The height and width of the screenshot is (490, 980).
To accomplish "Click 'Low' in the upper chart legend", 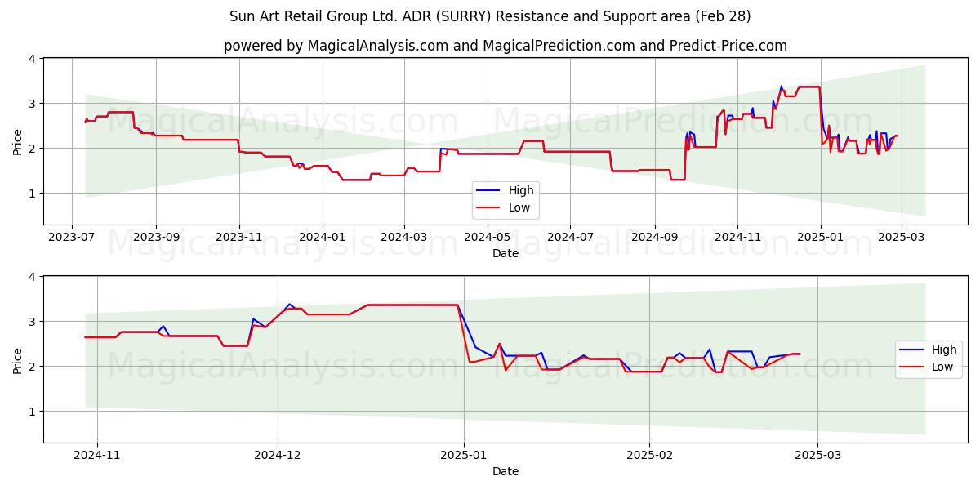I will coord(519,208).
